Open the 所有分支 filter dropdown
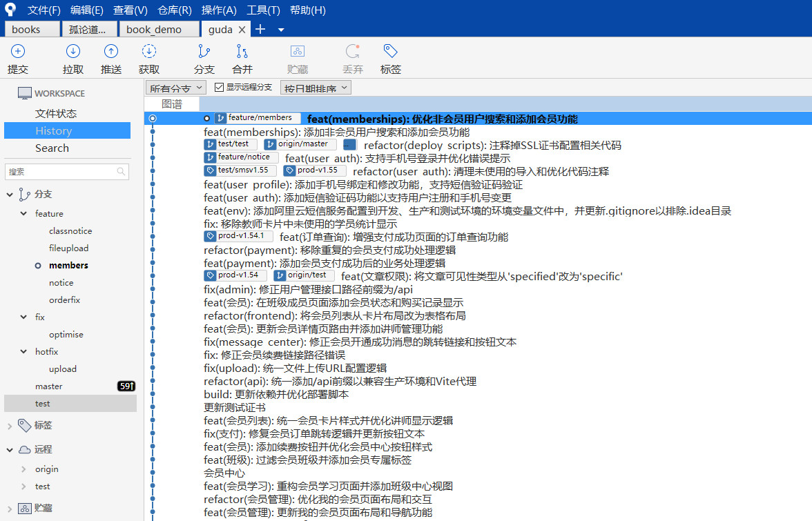812x521 pixels. [x=175, y=88]
